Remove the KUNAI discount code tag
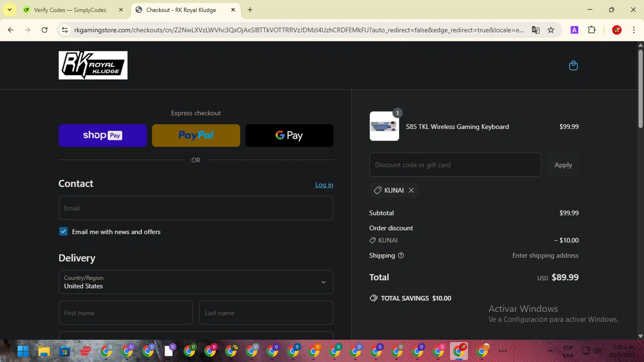 pos(411,190)
